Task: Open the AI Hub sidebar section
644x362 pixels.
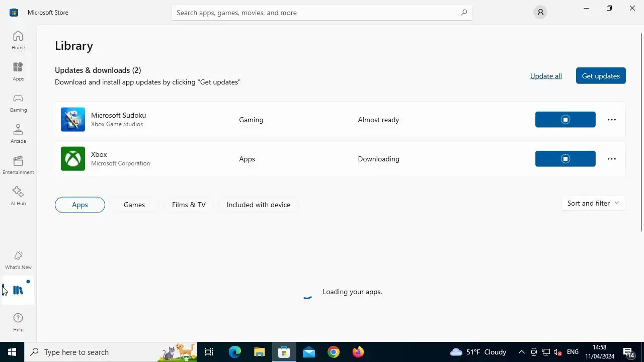Action: point(18,196)
